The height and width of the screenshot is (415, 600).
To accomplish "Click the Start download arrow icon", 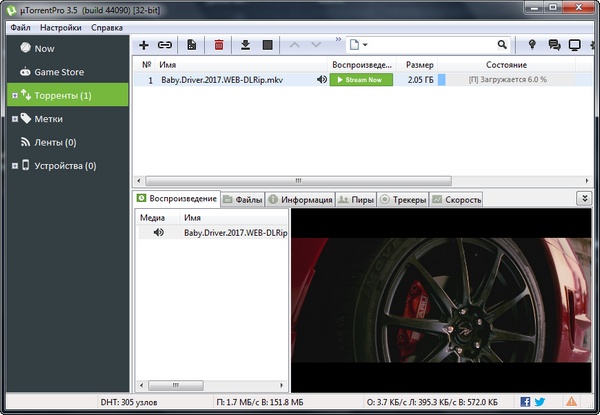I will [245, 45].
